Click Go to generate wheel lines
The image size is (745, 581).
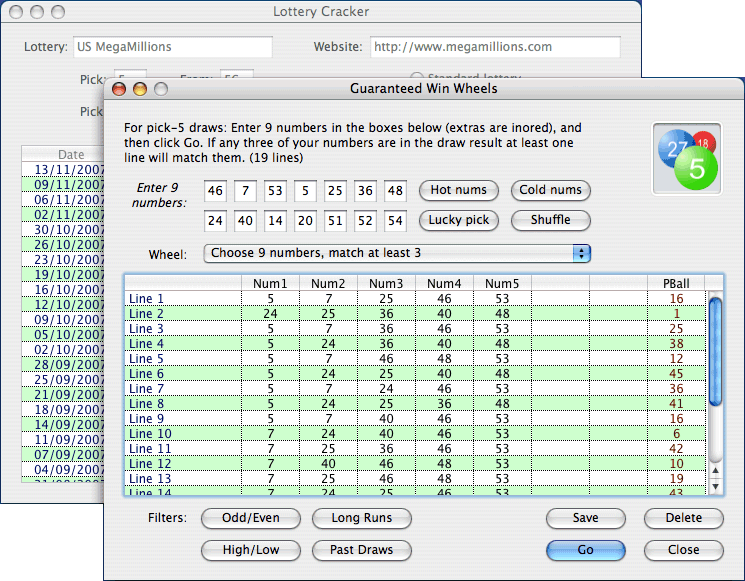click(585, 550)
